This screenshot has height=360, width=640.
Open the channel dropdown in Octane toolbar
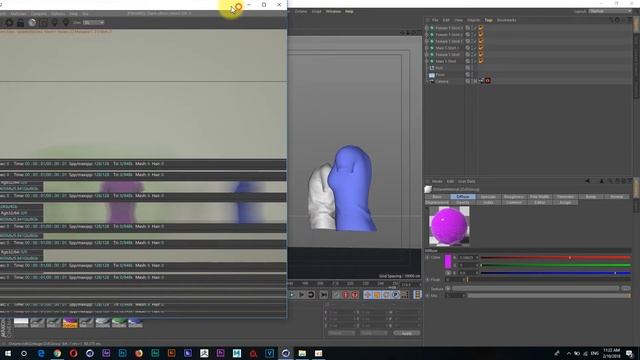click(x=93, y=22)
